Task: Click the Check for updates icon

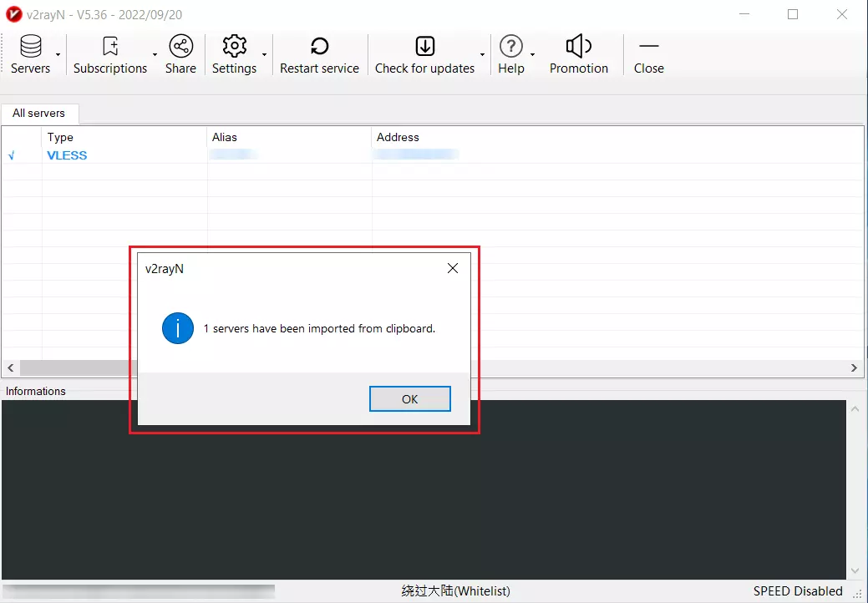Action: pos(424,46)
